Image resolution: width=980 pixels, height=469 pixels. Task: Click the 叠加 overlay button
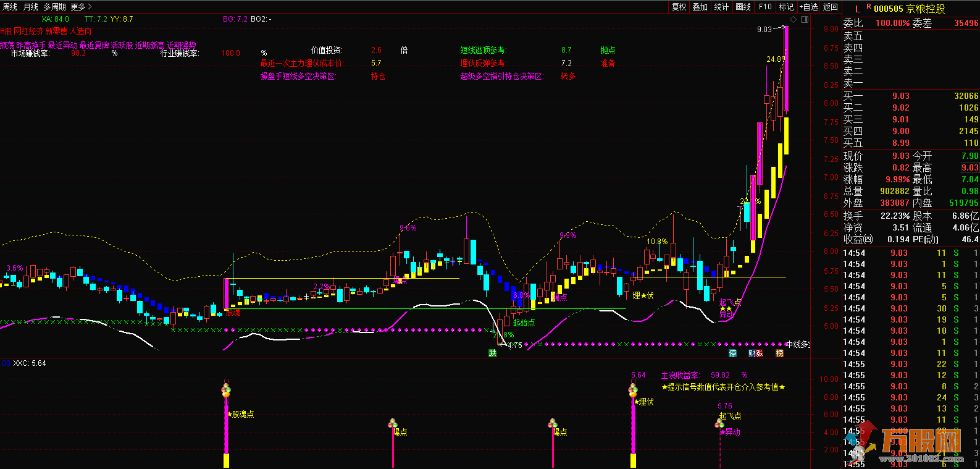tap(700, 7)
